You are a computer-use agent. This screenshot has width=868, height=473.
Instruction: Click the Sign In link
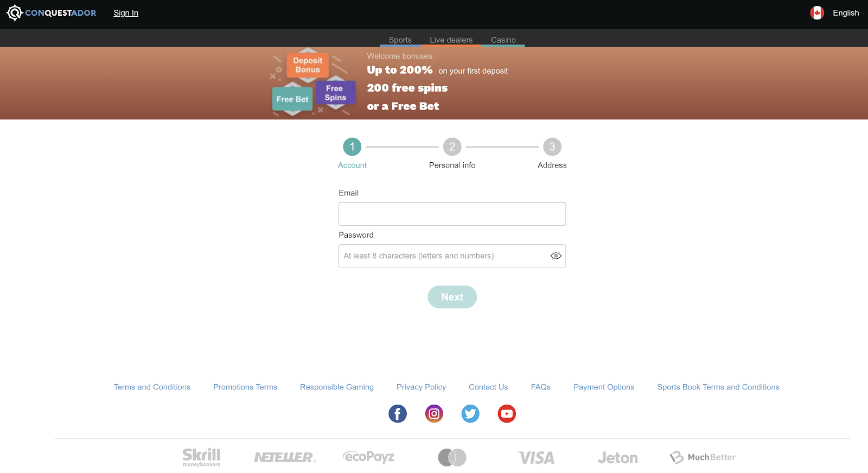pos(126,13)
